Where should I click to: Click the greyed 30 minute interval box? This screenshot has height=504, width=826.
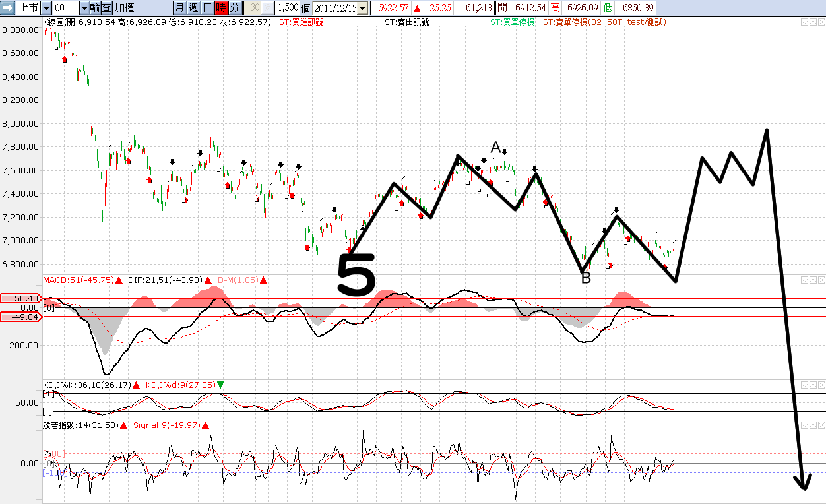[x=252, y=8]
